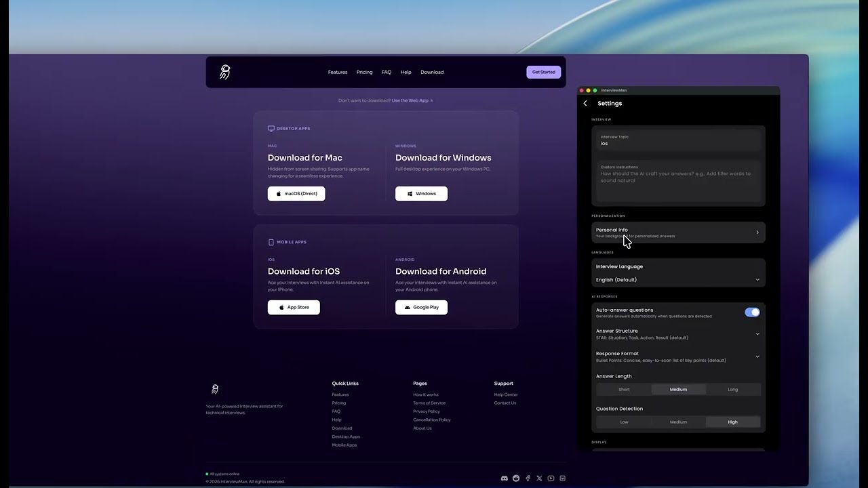Image resolution: width=868 pixels, height=488 pixels.
Task: Open the Cancellation Policy footer link
Action: 432,420
